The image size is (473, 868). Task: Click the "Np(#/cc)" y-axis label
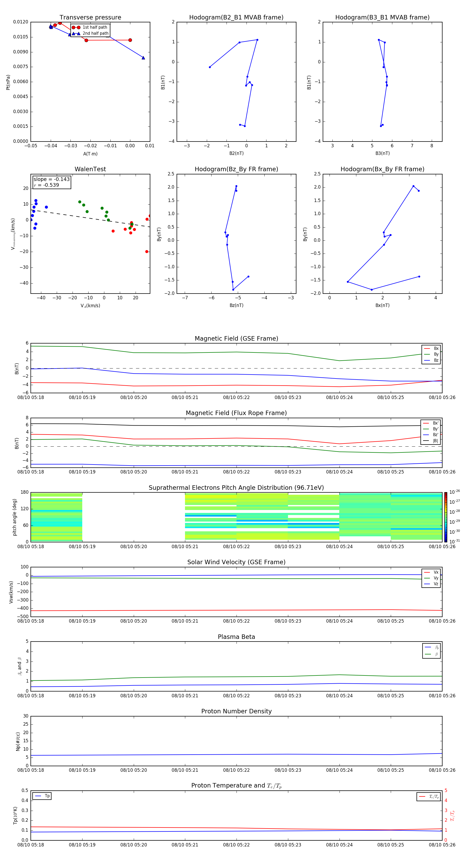coord(18,741)
